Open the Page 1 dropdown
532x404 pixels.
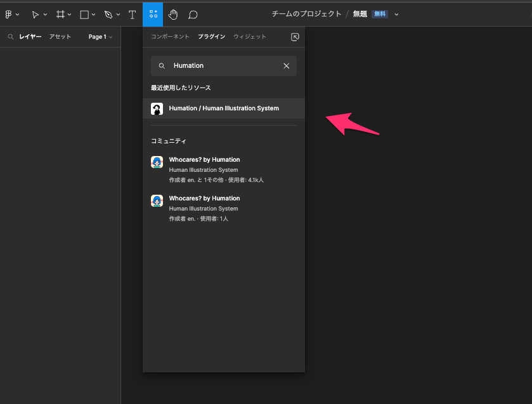pyautogui.click(x=100, y=37)
